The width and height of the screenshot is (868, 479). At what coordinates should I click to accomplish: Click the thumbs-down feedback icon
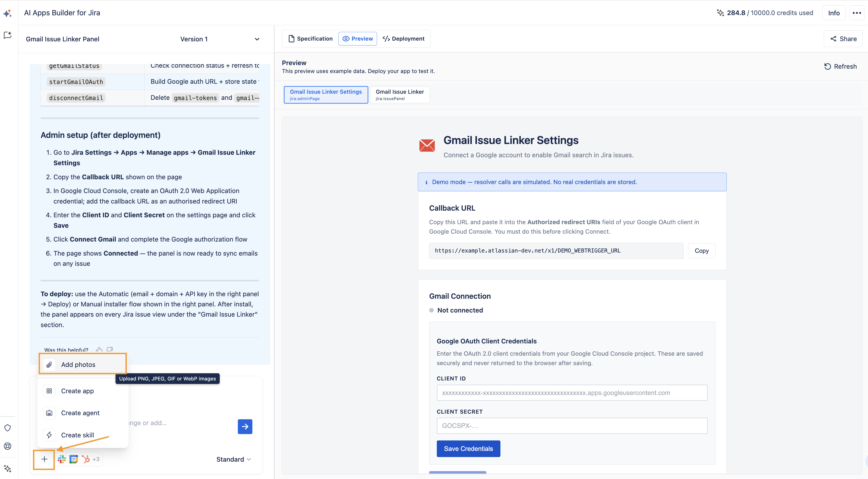point(110,350)
